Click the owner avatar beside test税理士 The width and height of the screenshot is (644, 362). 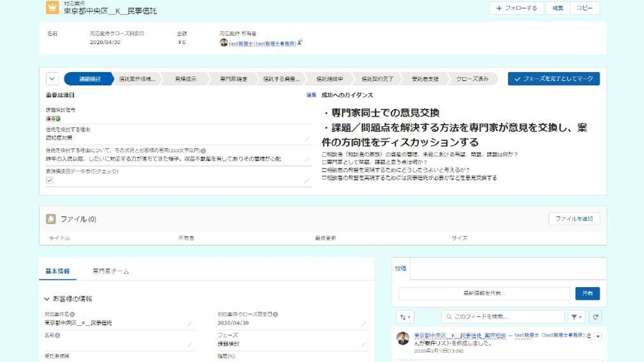tap(224, 43)
